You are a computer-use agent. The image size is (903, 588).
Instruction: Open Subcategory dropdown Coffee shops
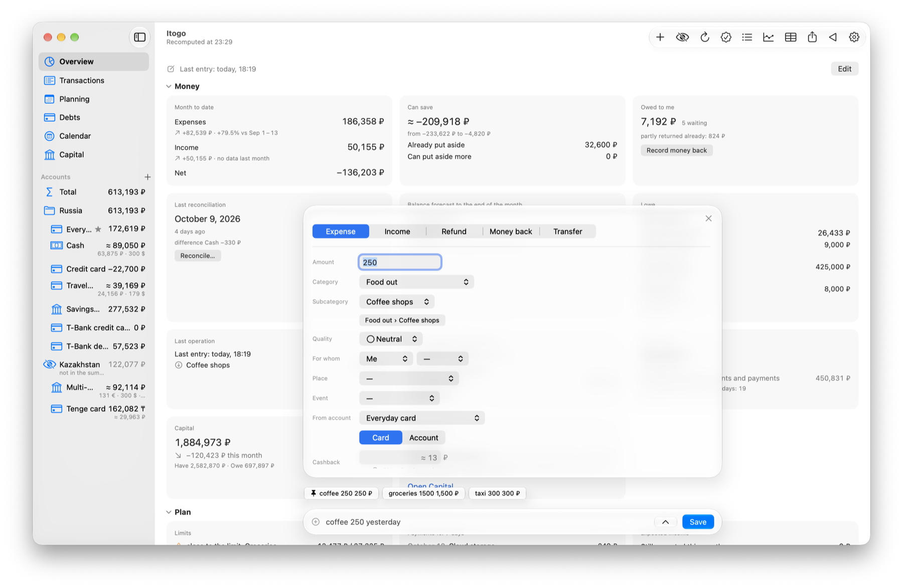397,302
